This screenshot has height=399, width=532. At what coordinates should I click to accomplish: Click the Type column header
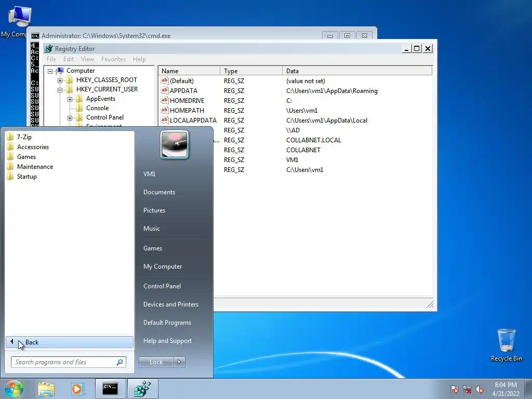point(251,71)
